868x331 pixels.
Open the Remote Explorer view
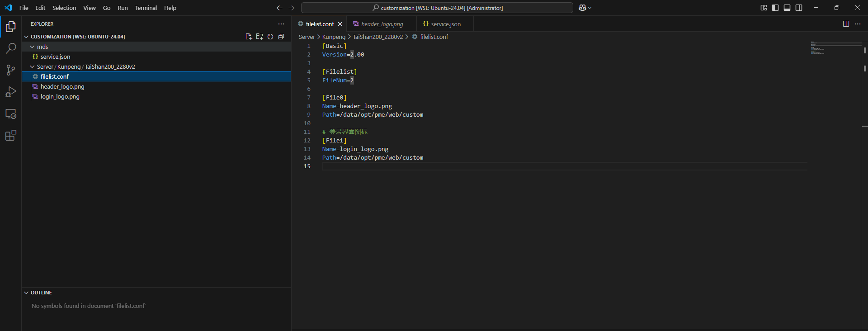[11, 114]
